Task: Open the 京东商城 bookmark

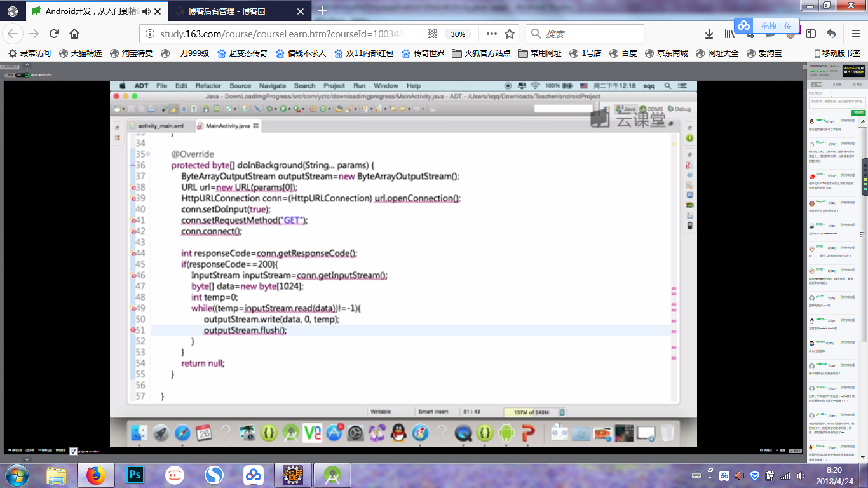Action: pyautogui.click(x=667, y=53)
